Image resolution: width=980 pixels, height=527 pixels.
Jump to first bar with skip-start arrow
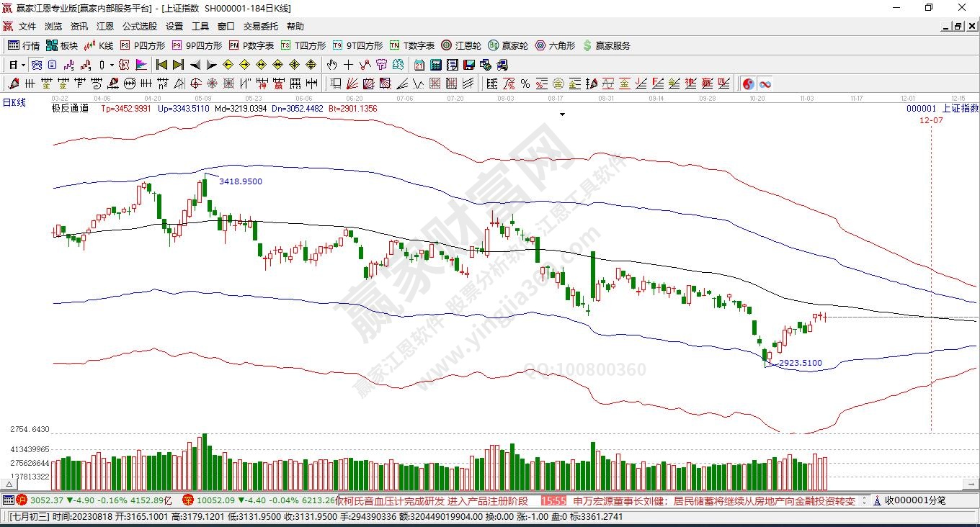pyautogui.click(x=161, y=65)
